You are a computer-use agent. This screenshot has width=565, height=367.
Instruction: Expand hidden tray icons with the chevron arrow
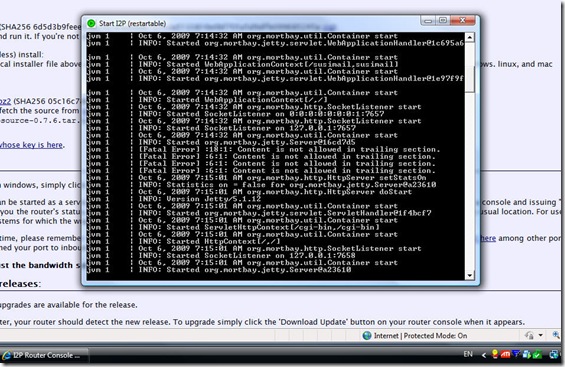[484, 355]
